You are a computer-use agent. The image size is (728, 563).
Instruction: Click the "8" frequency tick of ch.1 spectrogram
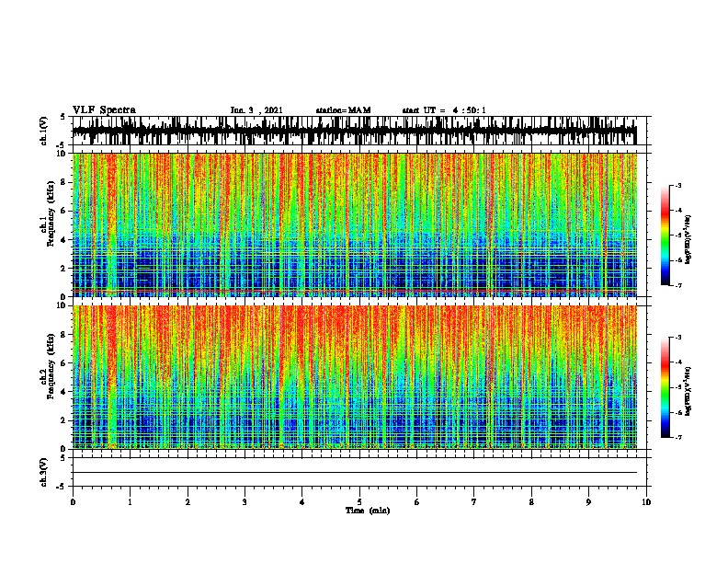click(63, 182)
